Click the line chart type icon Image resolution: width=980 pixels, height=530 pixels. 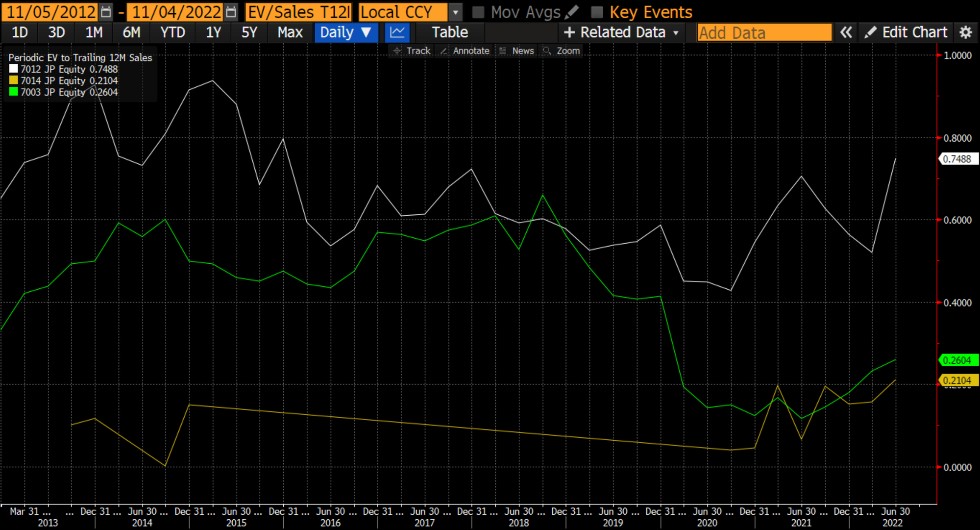397,32
